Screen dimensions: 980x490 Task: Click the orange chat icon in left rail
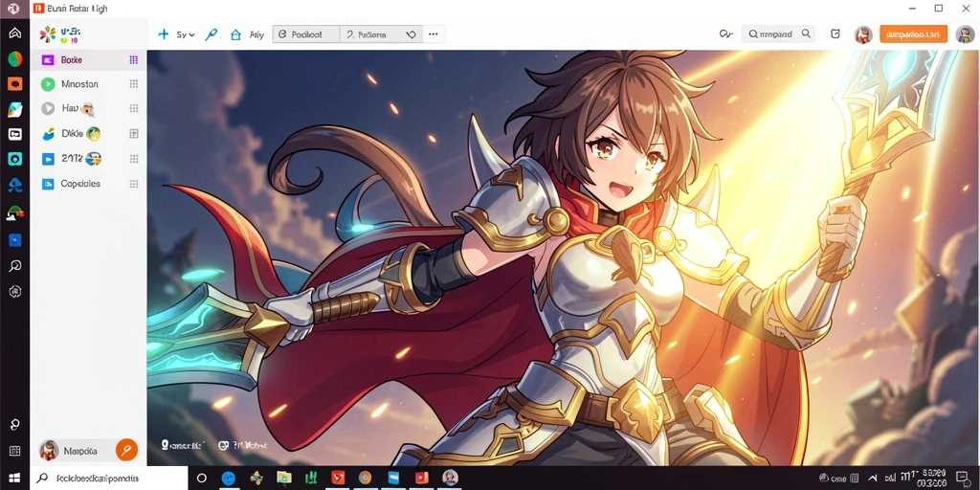[x=15, y=83]
